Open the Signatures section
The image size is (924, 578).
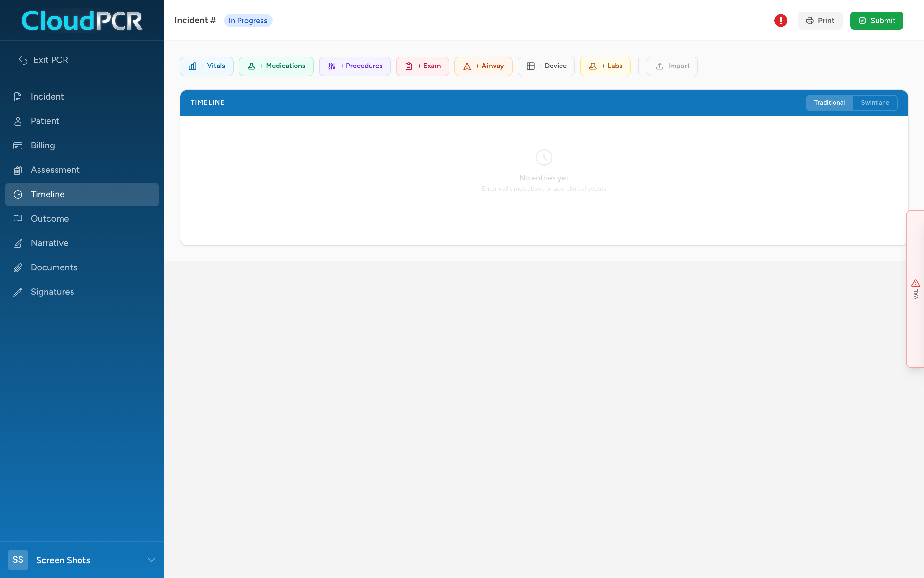pos(82,292)
